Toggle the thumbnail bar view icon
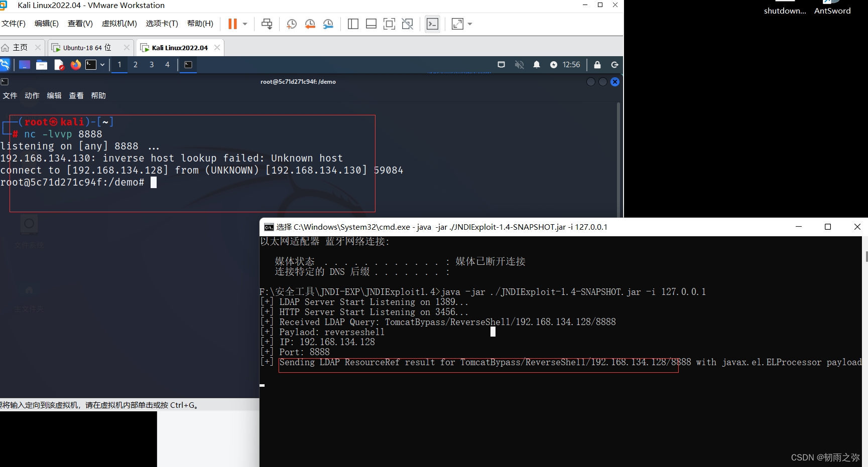The image size is (868, 467). click(x=371, y=24)
